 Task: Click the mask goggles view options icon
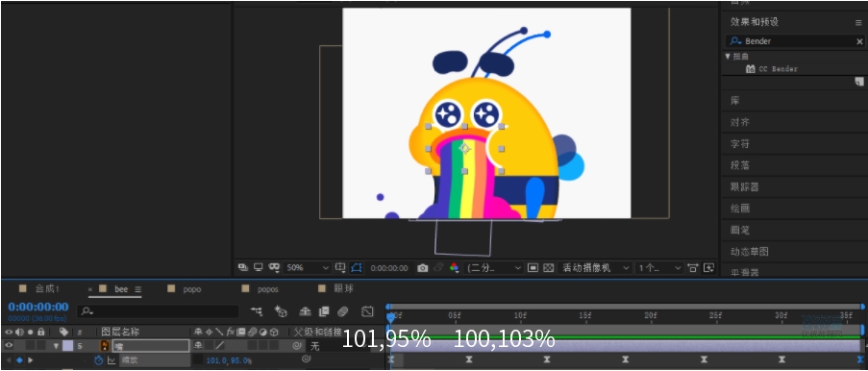pos(274,267)
